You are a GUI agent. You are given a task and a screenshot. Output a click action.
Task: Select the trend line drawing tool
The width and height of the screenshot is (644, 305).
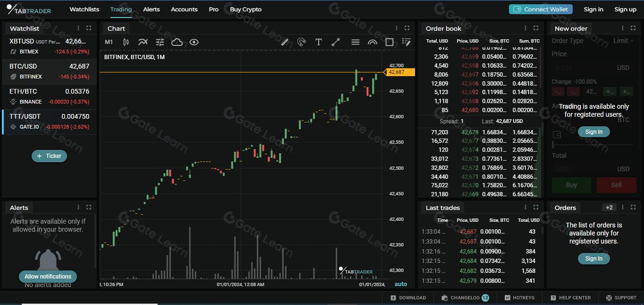tap(336, 42)
